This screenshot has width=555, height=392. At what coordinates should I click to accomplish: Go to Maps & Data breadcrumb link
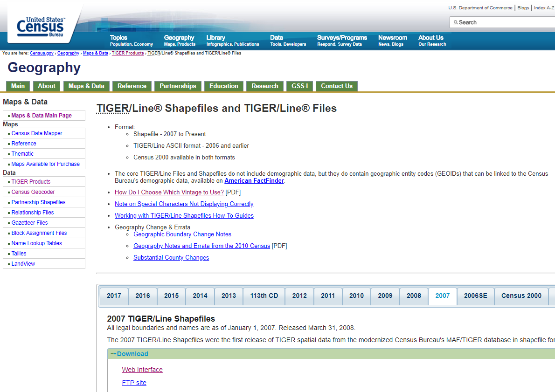coord(96,53)
